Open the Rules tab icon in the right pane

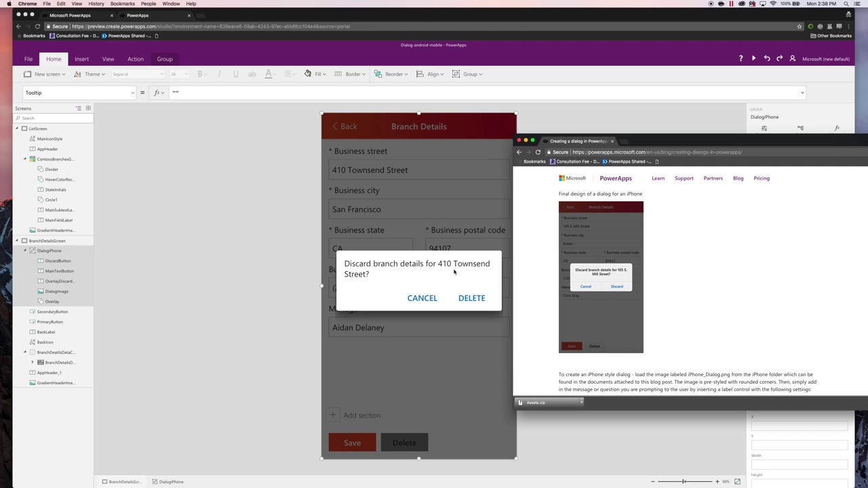[800, 128]
